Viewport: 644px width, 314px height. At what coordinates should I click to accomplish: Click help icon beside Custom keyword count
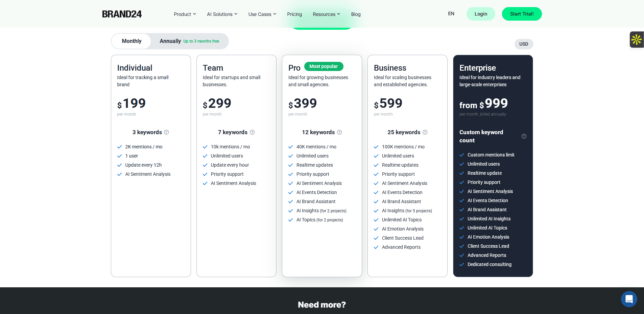pos(524,136)
